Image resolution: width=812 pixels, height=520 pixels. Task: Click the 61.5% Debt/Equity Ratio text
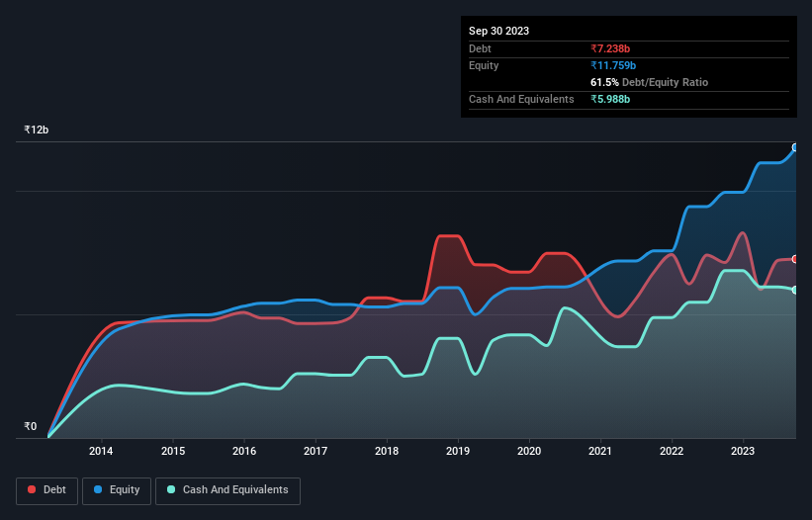pos(650,82)
